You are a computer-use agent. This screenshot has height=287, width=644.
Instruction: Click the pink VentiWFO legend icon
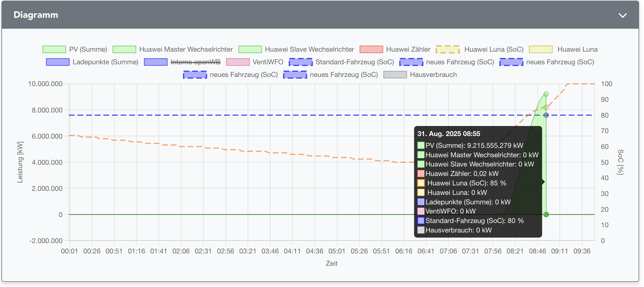pyautogui.click(x=238, y=62)
